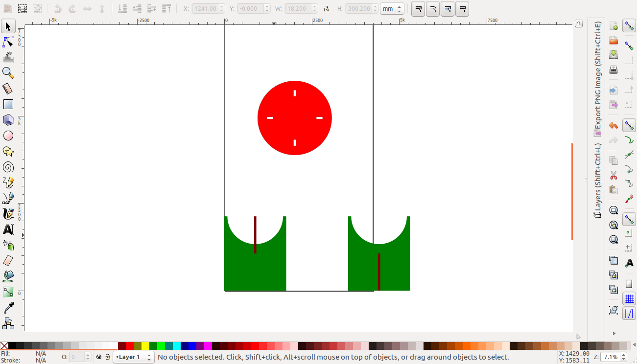Activate the Rectangle tool

8,104
